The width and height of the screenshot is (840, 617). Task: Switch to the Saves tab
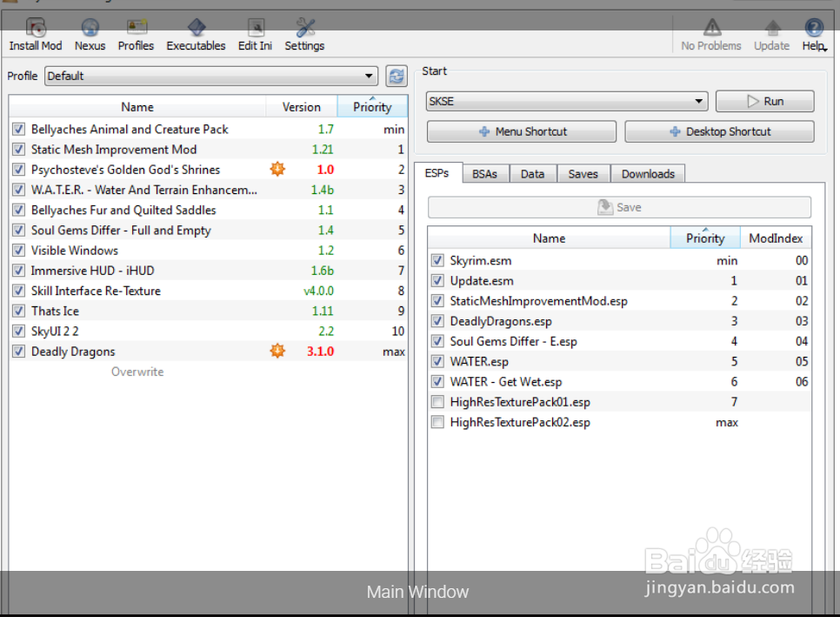[583, 174]
